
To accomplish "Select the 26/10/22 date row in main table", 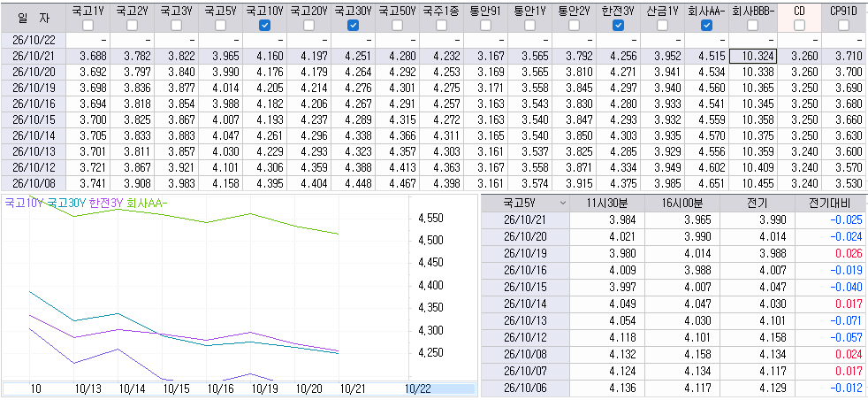I will click(x=33, y=41).
